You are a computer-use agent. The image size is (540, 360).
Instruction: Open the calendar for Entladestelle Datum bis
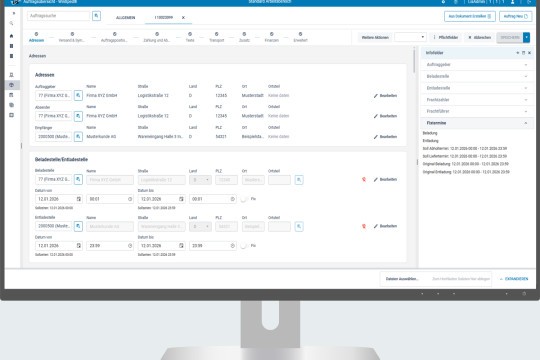(x=181, y=246)
